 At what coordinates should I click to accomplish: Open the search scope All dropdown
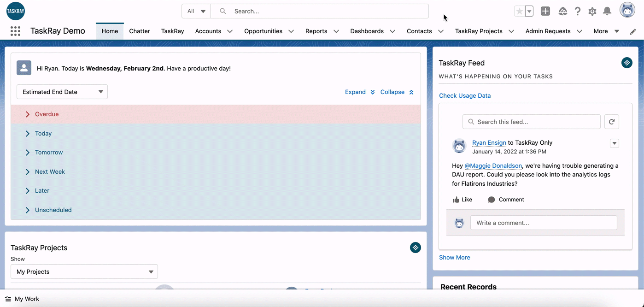pos(196,11)
